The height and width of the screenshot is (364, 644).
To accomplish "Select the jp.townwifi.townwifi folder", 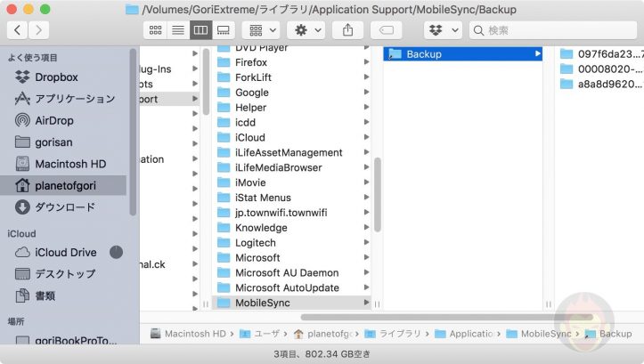I will click(x=290, y=213).
